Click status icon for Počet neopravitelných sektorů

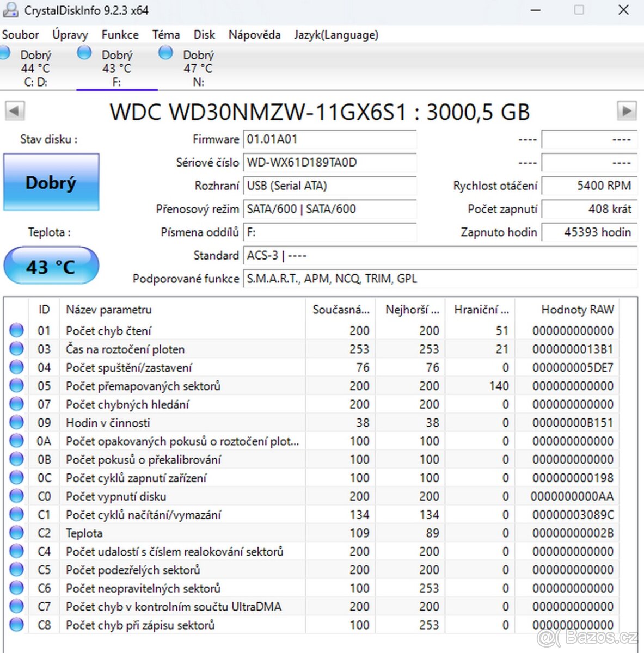[x=17, y=588]
